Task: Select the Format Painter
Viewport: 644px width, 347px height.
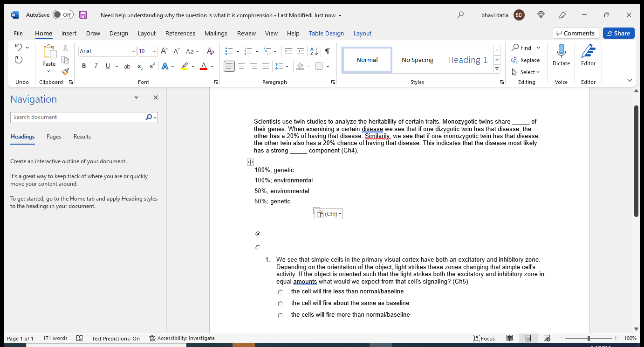Action: click(x=65, y=71)
